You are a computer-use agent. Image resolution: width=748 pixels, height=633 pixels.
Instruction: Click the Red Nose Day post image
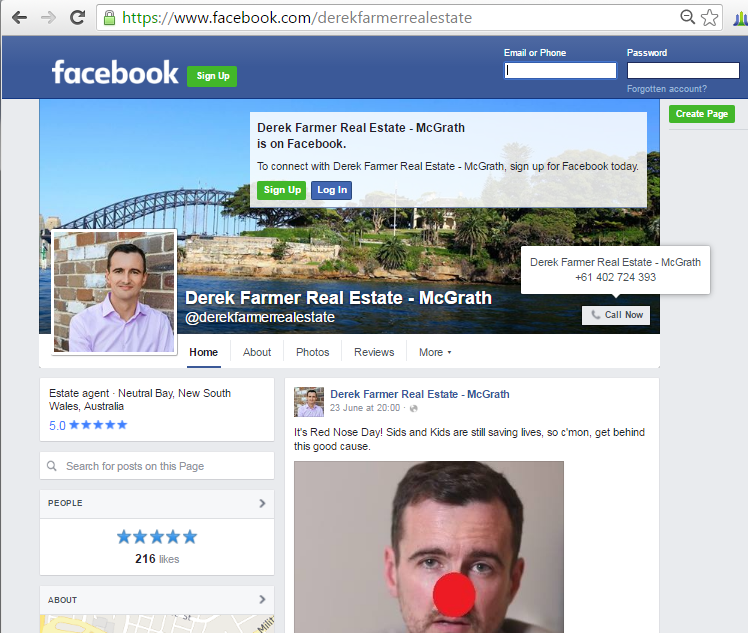pyautogui.click(x=428, y=547)
